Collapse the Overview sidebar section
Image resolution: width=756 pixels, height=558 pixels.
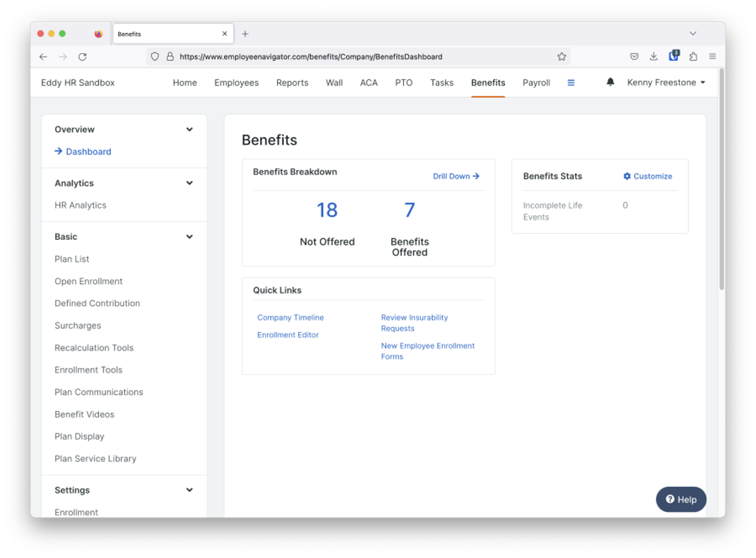[x=189, y=130]
